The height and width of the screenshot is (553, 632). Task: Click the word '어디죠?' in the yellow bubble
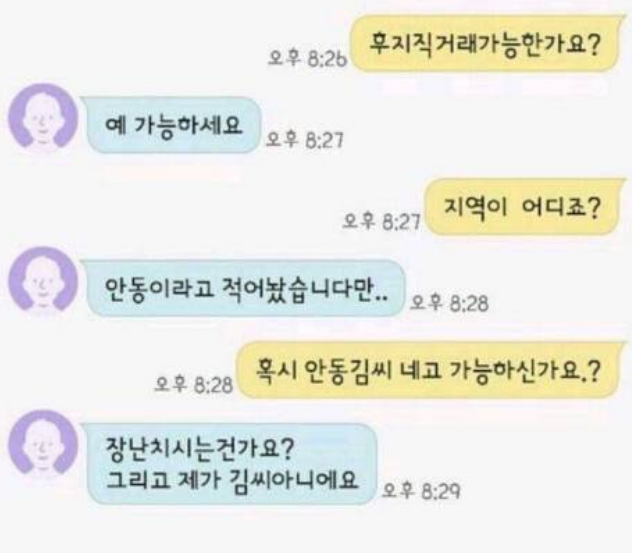561,208
